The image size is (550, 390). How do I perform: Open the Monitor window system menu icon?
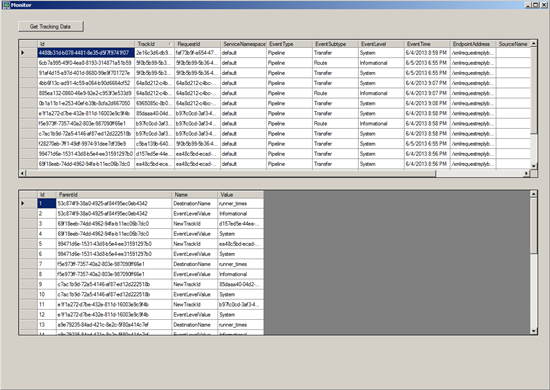[x=6, y=5]
